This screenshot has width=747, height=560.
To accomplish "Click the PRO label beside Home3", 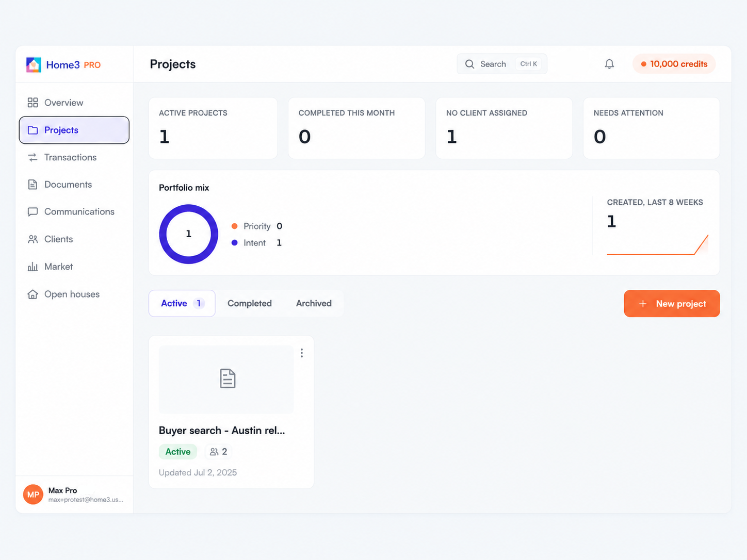I will tap(92, 65).
